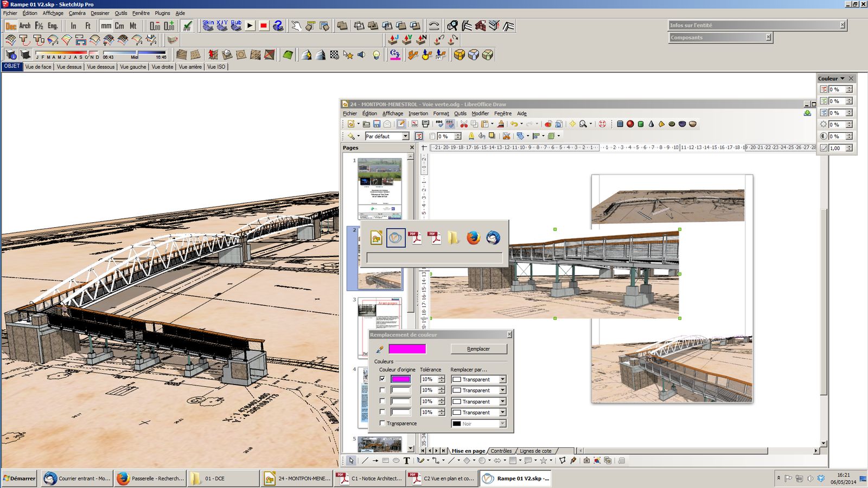Click the speaker icon in SketchUp toolbar

tap(362, 55)
